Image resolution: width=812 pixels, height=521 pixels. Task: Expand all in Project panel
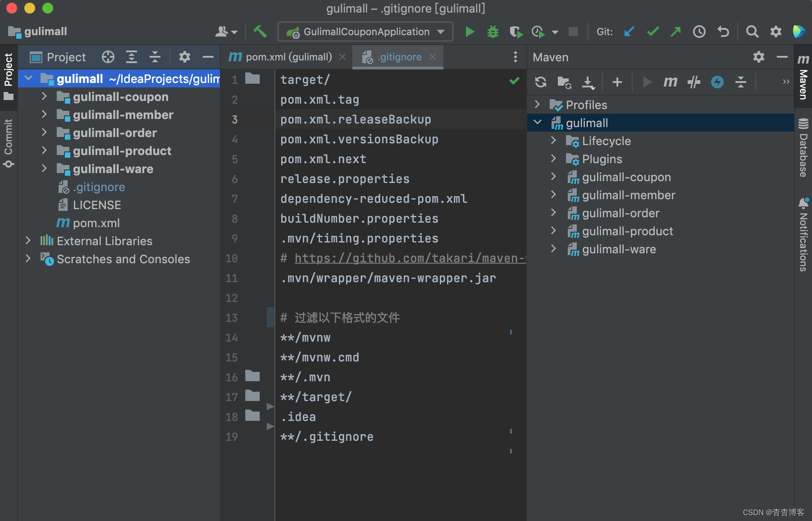(x=132, y=57)
